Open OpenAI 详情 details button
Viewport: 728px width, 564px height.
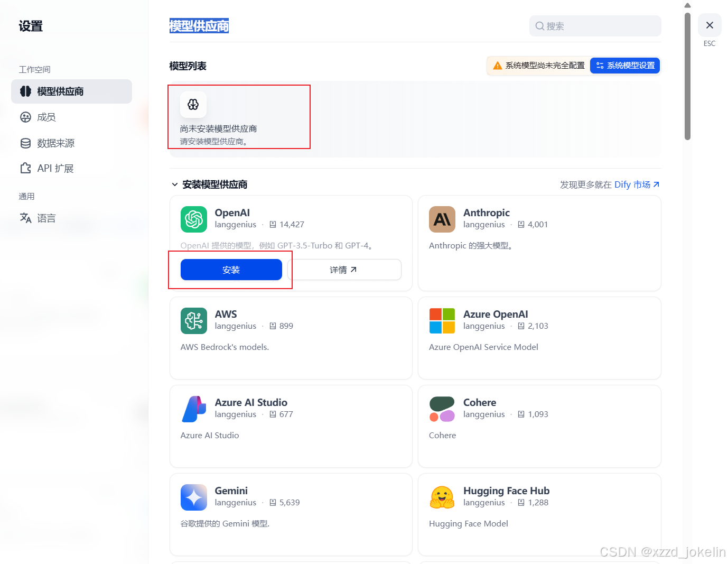click(x=344, y=270)
